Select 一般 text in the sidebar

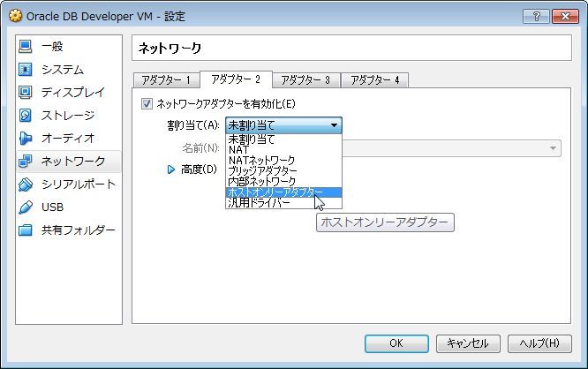pos(52,47)
